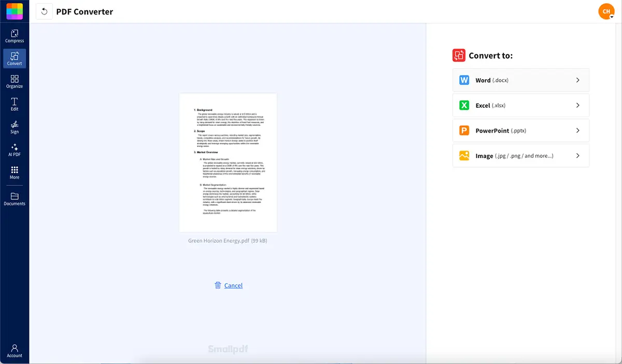Open Account at the sidebar bottom
This screenshot has width=622, height=364.
point(15,351)
